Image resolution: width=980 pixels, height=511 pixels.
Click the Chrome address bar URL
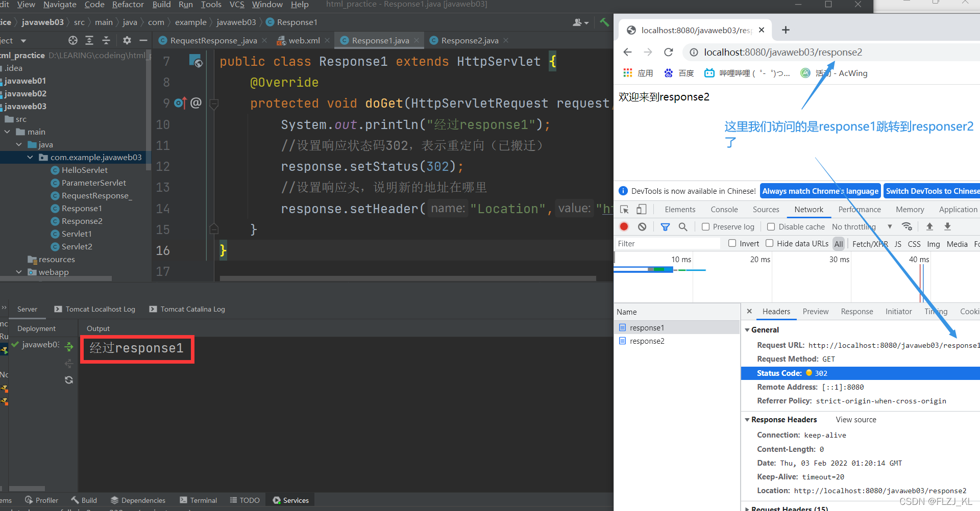782,52
